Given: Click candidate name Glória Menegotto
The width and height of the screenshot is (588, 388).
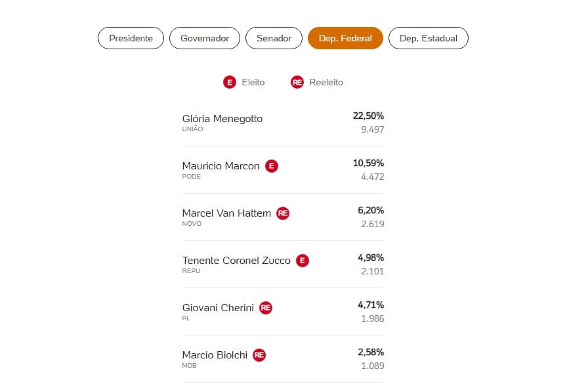Looking at the screenshot, I should click(222, 119).
